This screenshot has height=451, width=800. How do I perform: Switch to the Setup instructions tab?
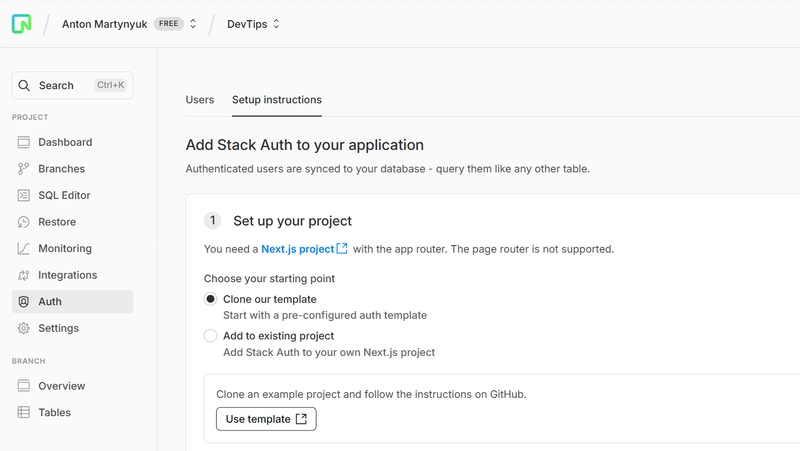(277, 100)
